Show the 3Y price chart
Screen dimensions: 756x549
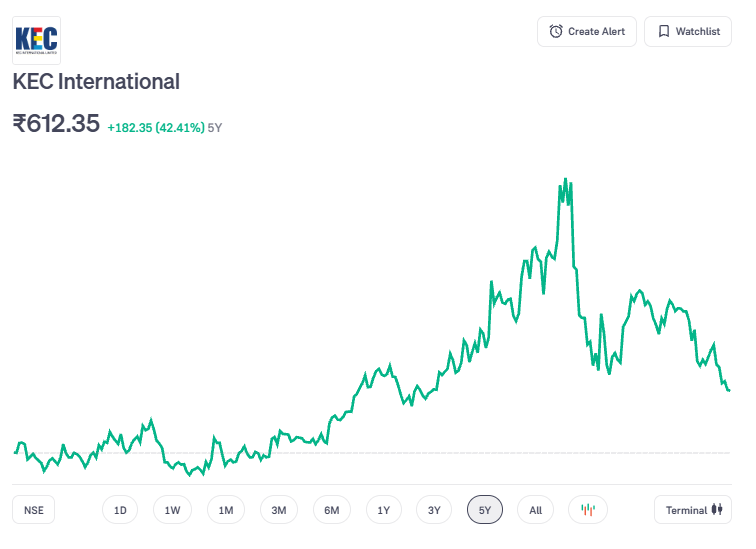click(434, 510)
